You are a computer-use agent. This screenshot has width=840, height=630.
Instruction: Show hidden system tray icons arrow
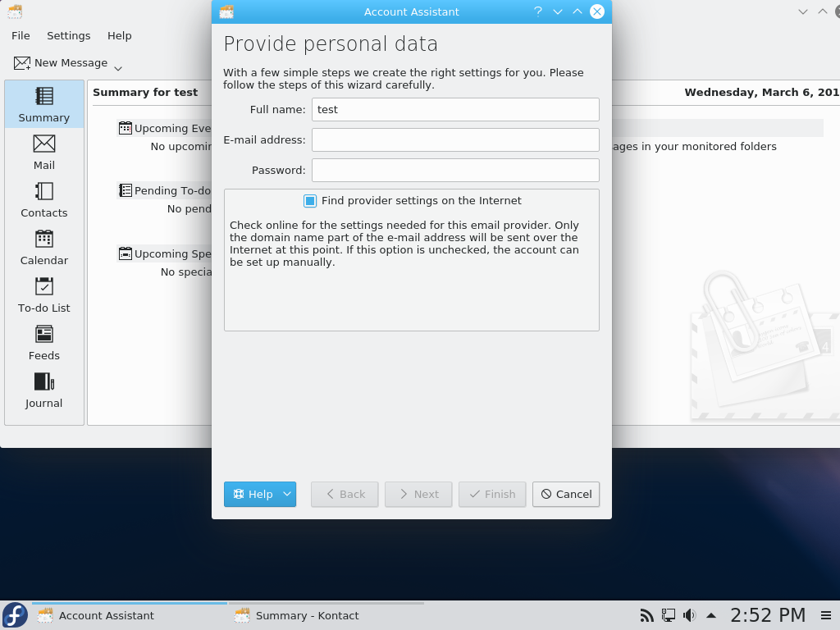coord(711,615)
